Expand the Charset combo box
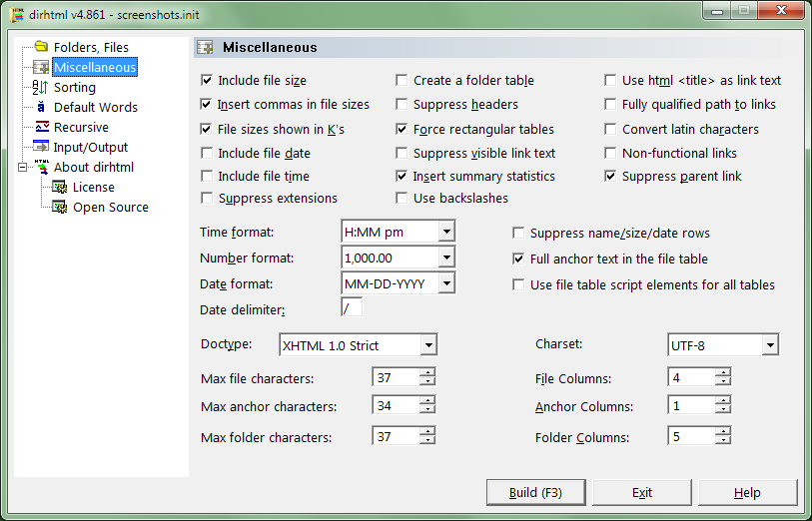Viewport: 812px width, 521px height. (770, 345)
